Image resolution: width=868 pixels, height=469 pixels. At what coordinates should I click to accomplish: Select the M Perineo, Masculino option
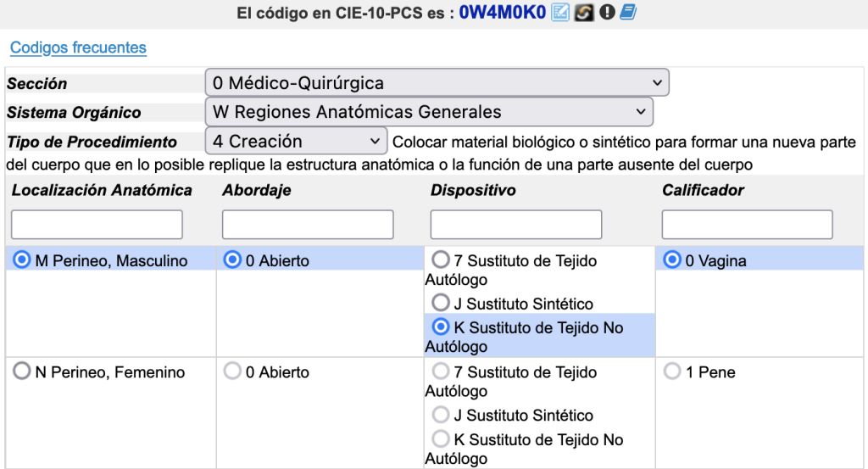click(x=21, y=261)
